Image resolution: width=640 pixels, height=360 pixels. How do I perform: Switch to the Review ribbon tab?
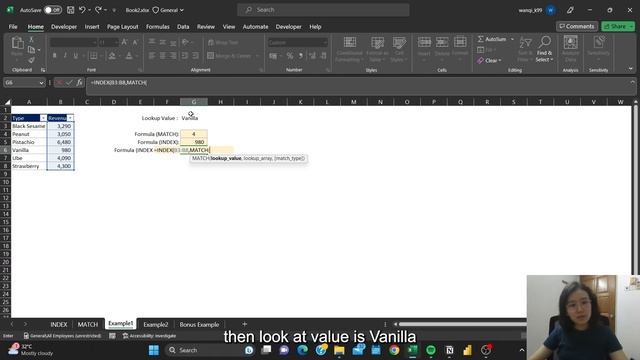[x=206, y=27]
